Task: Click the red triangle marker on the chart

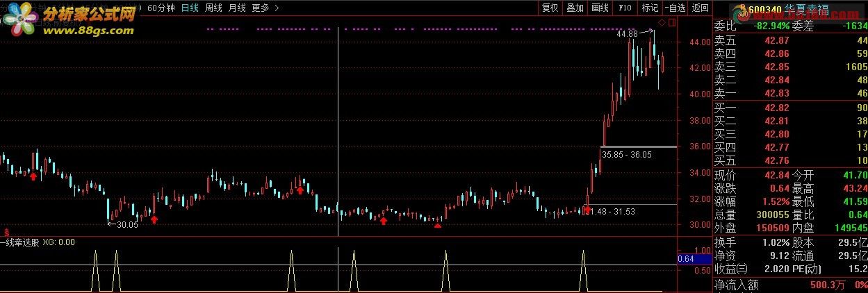Action: pyautogui.click(x=437, y=225)
